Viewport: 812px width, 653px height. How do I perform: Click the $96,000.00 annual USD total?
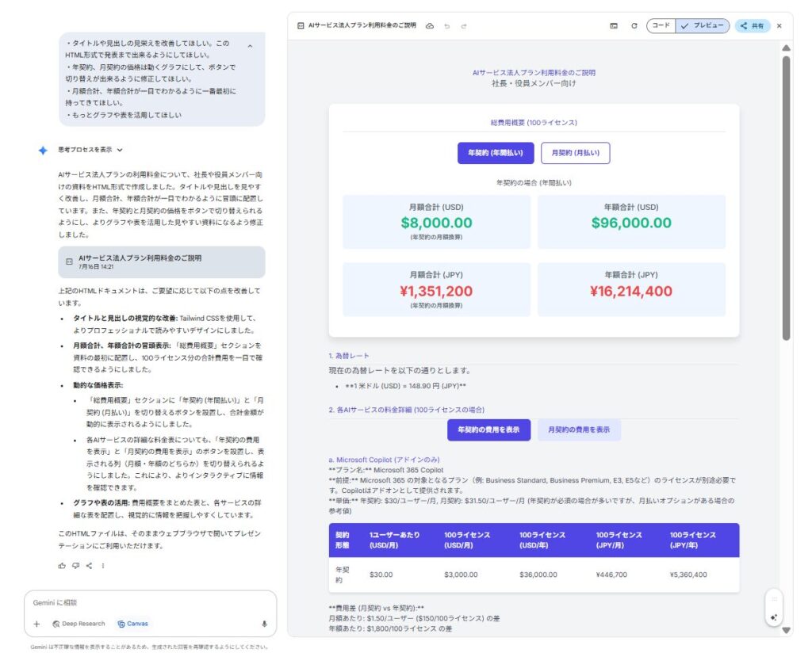click(631, 223)
